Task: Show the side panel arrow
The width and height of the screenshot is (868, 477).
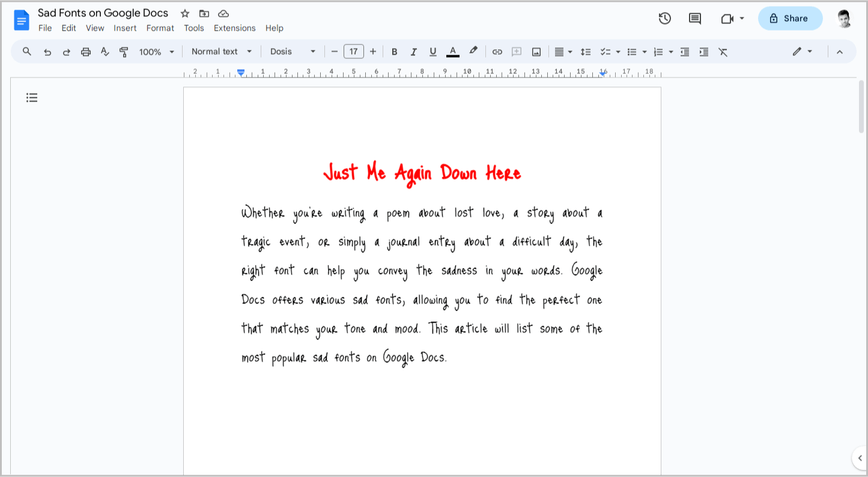Action: point(860,458)
